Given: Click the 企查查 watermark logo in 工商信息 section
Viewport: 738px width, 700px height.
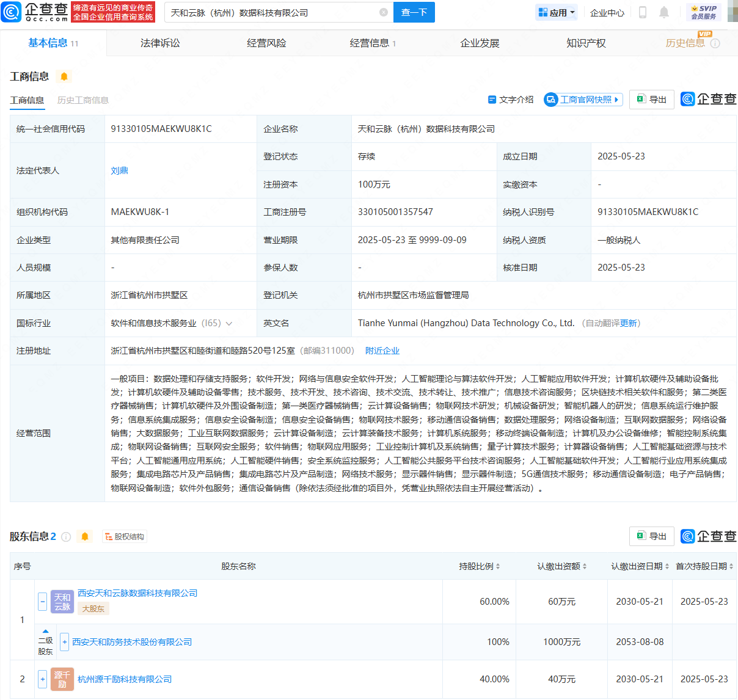Looking at the screenshot, I should (x=709, y=99).
